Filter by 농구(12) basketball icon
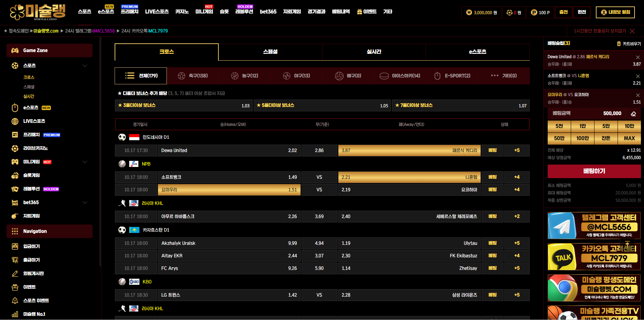The width and height of the screenshot is (644, 320). coord(235,76)
